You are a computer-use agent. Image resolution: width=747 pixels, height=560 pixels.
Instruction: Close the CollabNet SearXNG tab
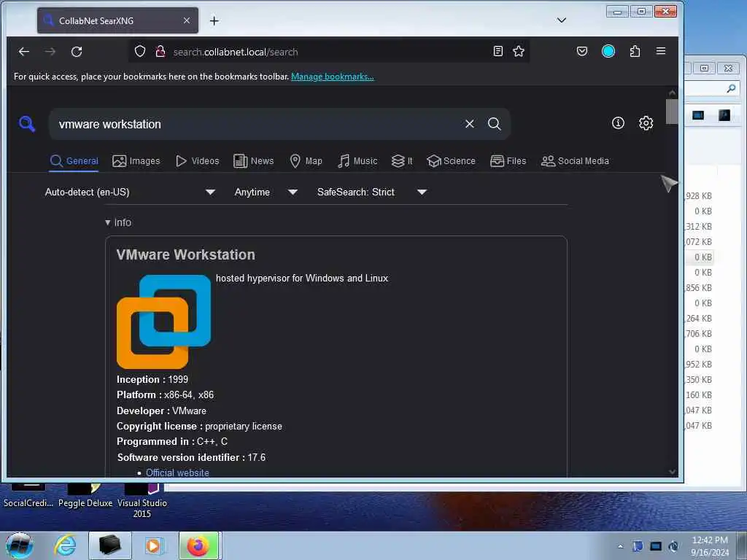187,20
